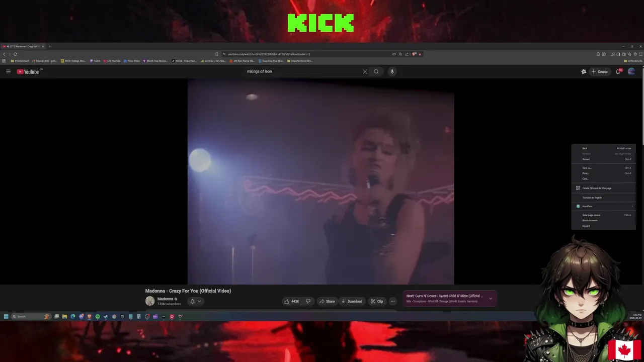The height and width of the screenshot is (362, 644).
Task: Click the Clip button
Action: (x=377, y=301)
